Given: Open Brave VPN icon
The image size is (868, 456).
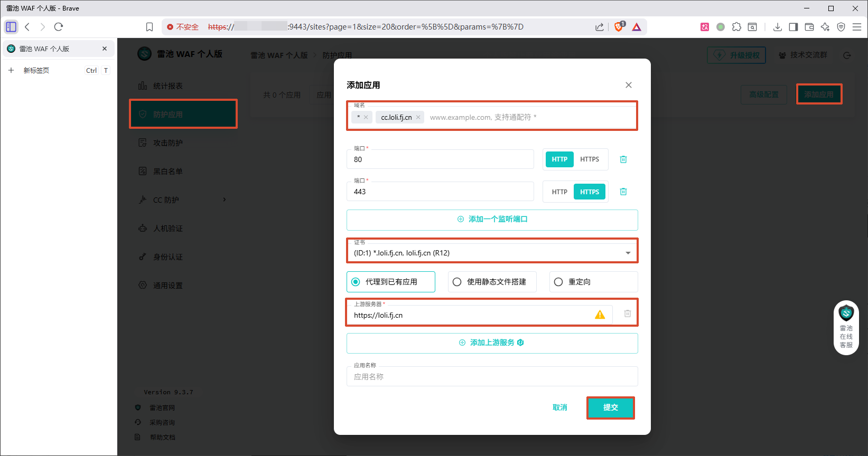Looking at the screenshot, I should 841,27.
